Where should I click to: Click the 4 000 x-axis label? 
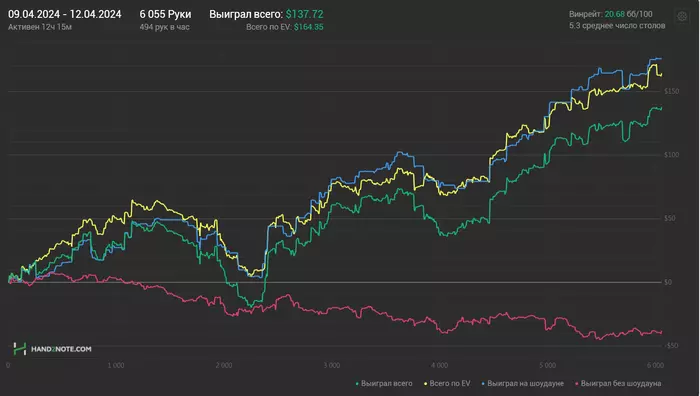click(439, 365)
